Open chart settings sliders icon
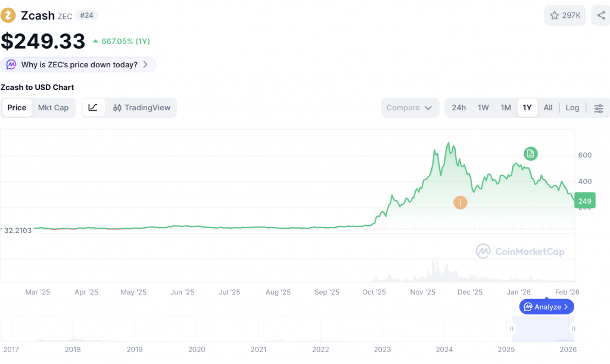The height and width of the screenshot is (364, 610). pyautogui.click(x=599, y=108)
